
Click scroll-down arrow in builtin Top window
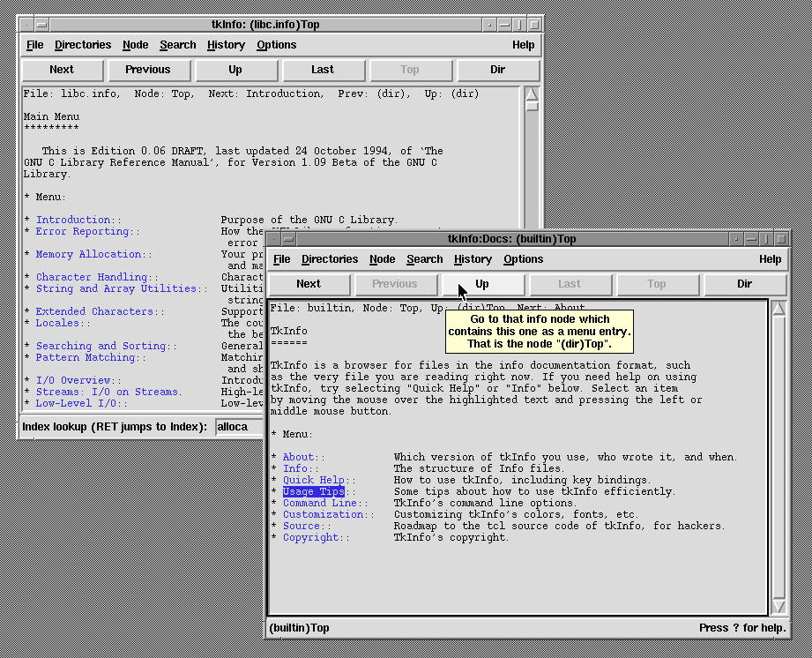click(778, 606)
